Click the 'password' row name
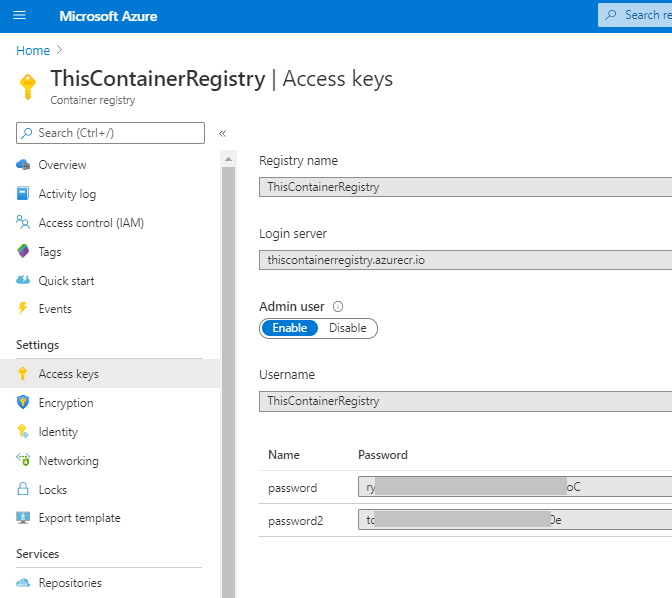672x598 pixels. [x=292, y=488]
